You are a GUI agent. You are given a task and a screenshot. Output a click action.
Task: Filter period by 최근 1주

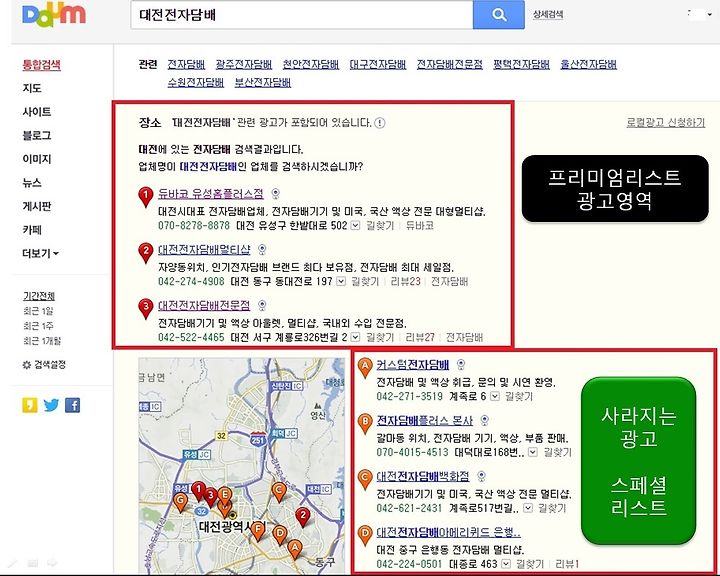(38, 326)
